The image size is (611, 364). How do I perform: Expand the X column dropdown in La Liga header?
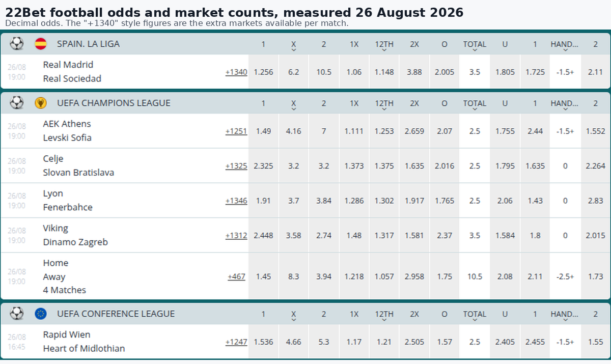(294, 50)
